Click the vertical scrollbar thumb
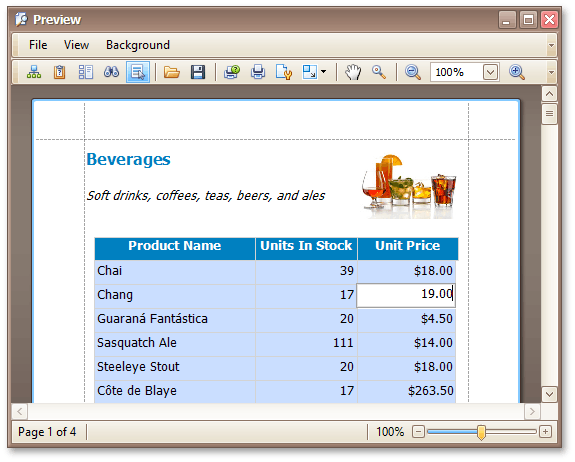This screenshot has height=462, width=575. [549, 114]
